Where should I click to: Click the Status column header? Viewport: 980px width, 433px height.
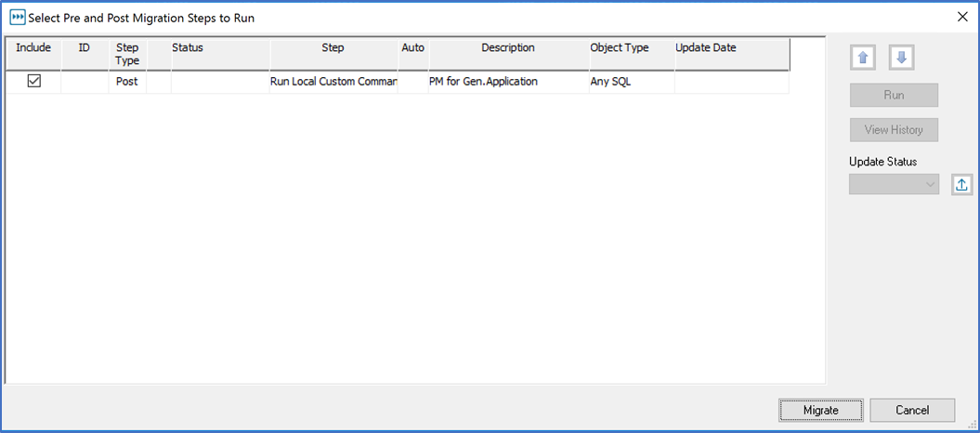(221, 55)
